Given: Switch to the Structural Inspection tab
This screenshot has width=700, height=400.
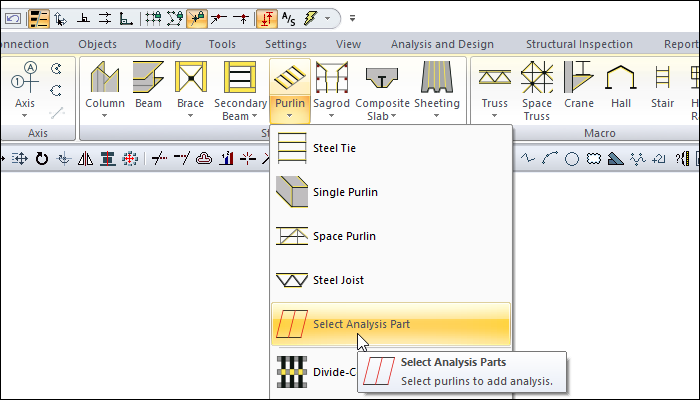Looking at the screenshot, I should pos(579,44).
